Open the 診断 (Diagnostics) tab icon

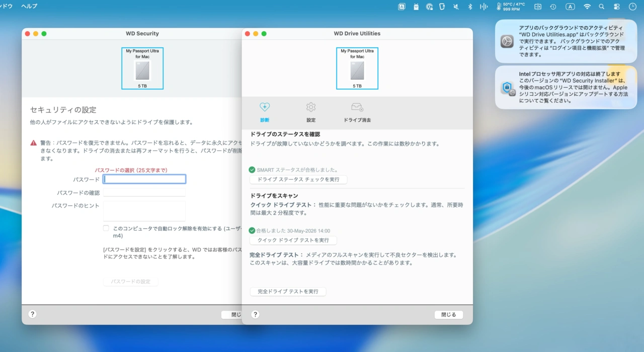[265, 107]
